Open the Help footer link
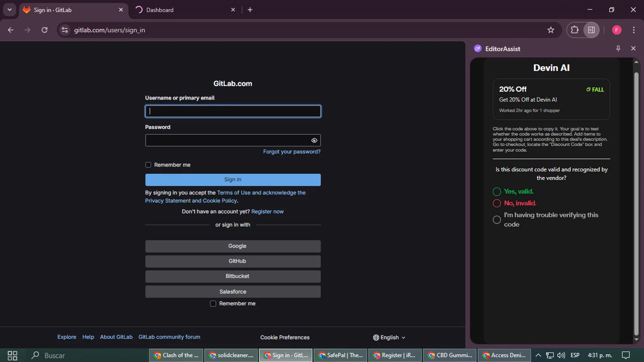Screen dimensions: 644x362 click(88, 337)
